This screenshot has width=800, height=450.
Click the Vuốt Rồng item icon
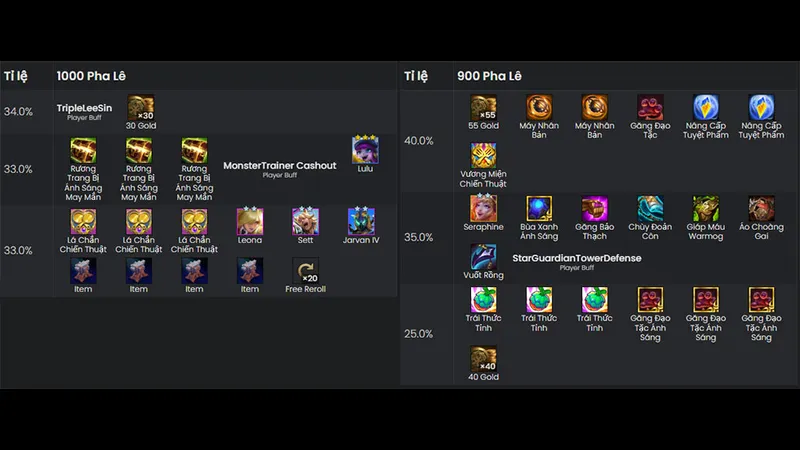[483, 257]
